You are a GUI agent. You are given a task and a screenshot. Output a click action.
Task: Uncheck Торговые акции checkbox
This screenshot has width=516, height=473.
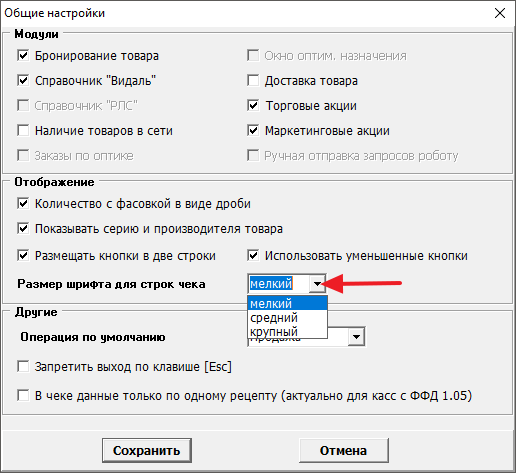point(253,105)
